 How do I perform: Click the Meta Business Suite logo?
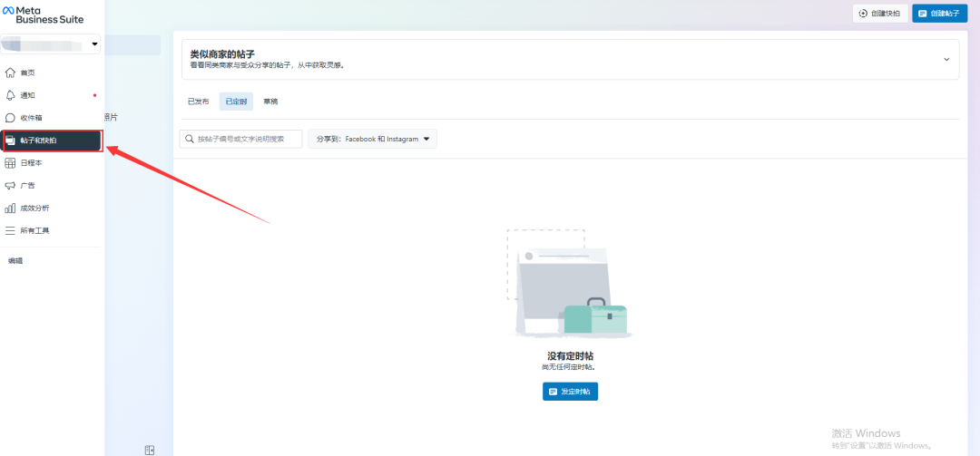[x=44, y=15]
